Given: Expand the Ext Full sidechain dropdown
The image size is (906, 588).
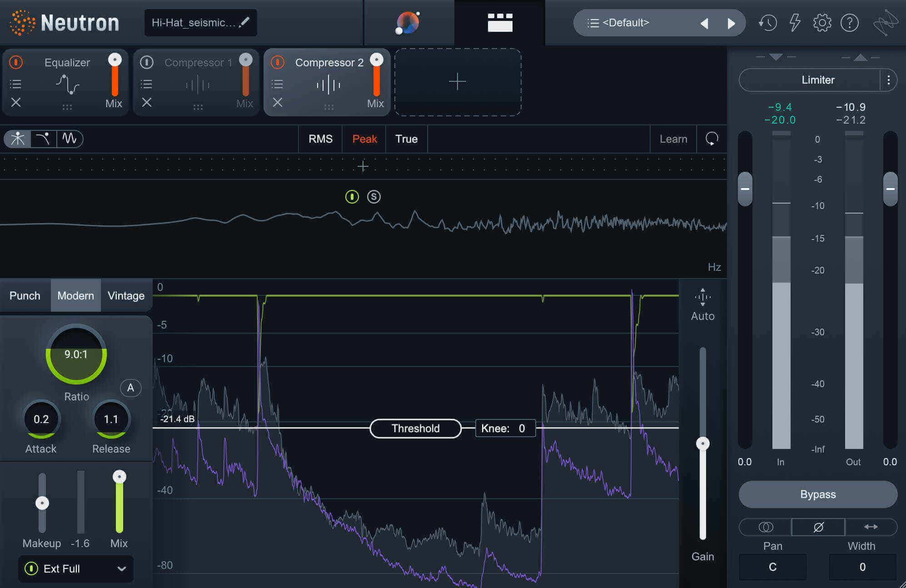Looking at the screenshot, I should pos(121,568).
